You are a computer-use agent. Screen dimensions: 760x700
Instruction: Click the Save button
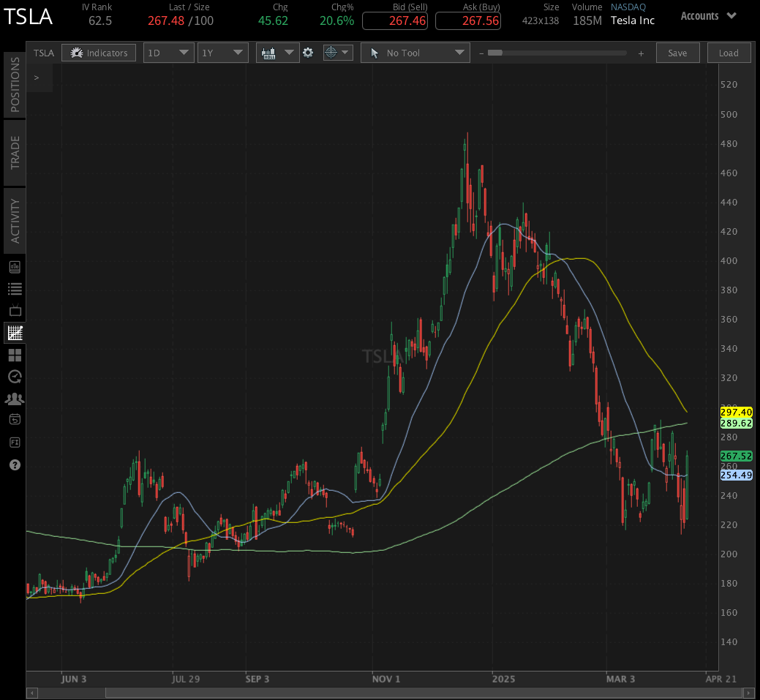[677, 52]
